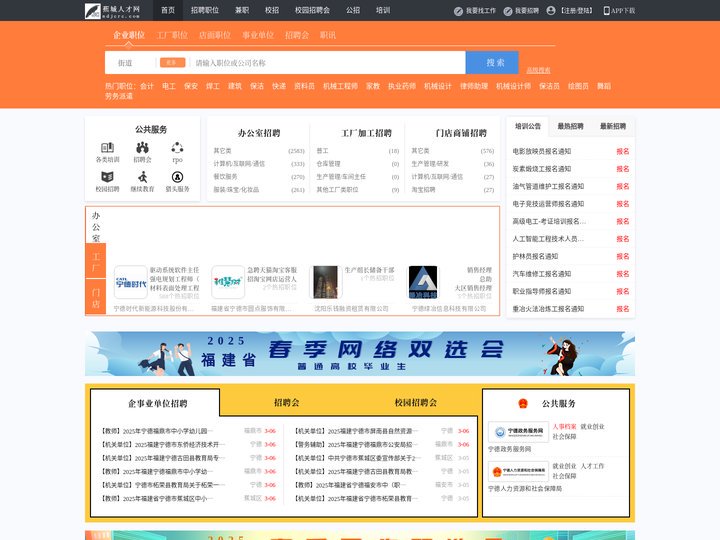Switch to the 最新招聘 tab
Screen dimensions: 720x540
click(x=613, y=126)
